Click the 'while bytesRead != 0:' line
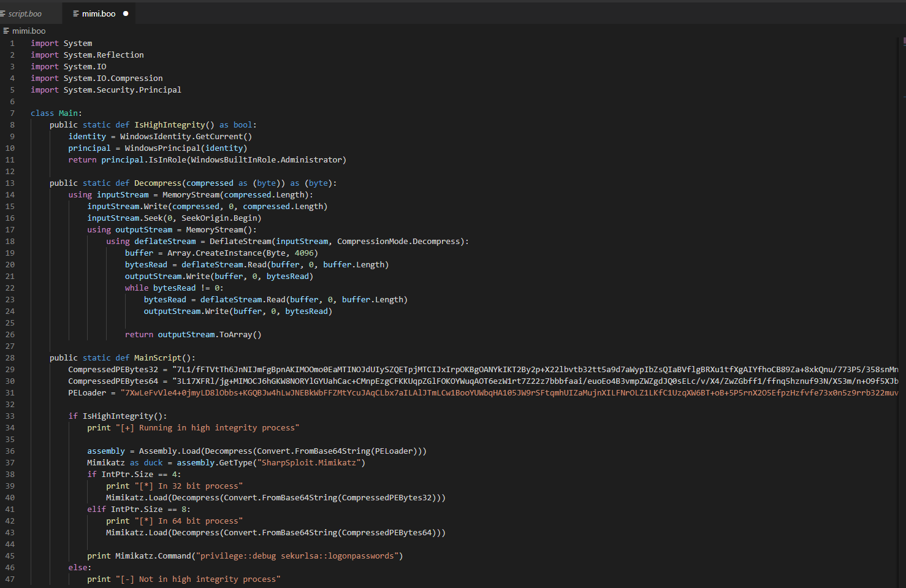Image resolution: width=906 pixels, height=588 pixels. click(x=174, y=288)
